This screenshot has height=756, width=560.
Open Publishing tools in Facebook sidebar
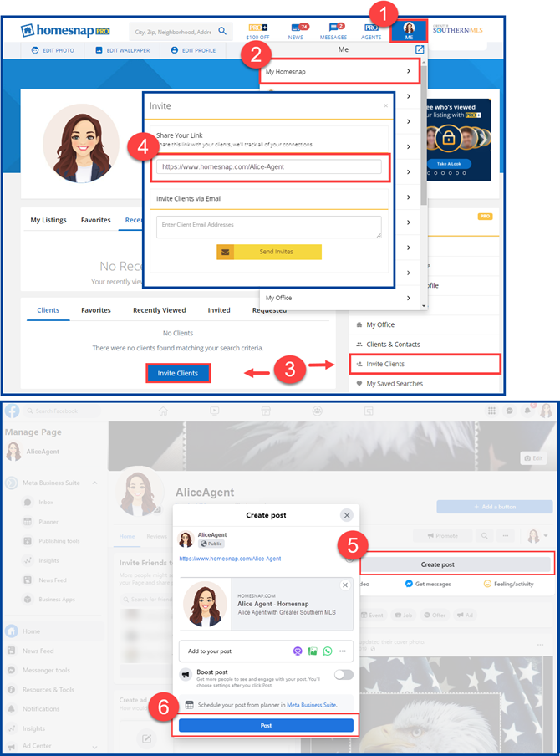tap(59, 541)
